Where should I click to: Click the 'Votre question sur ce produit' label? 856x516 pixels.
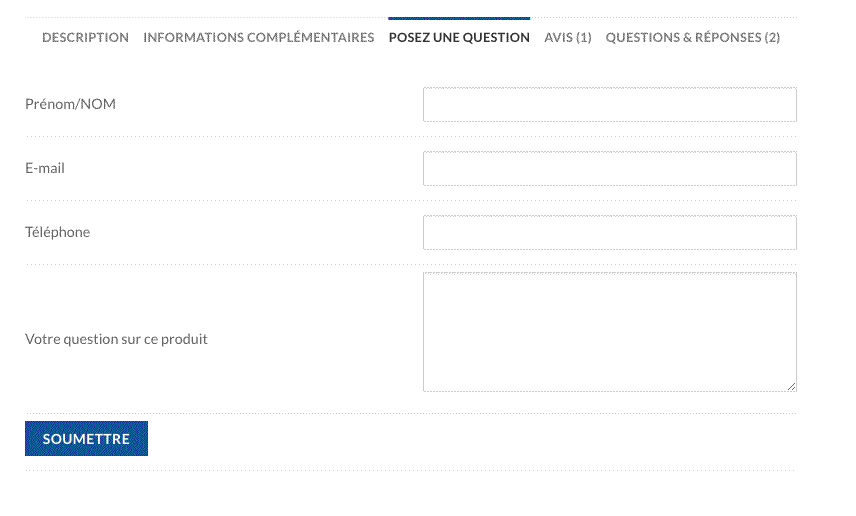coord(116,339)
